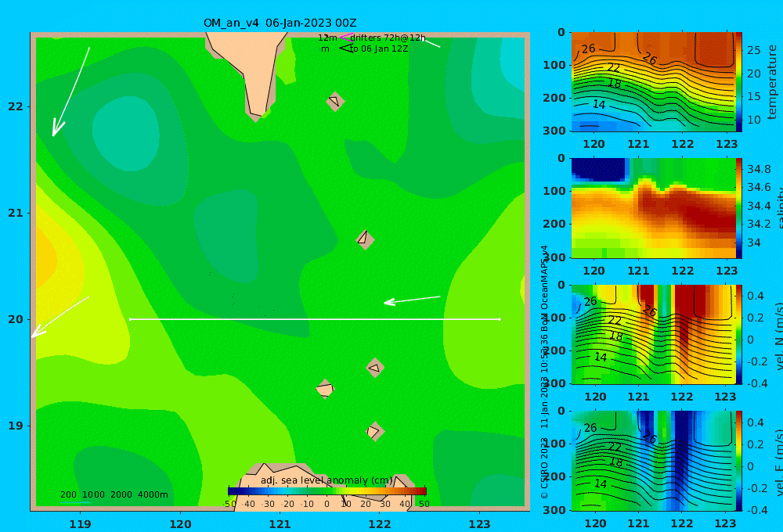Image resolution: width=783 pixels, height=532 pixels.
Task: Click the eastern endpoint of the transect line
Action: [x=500, y=319]
